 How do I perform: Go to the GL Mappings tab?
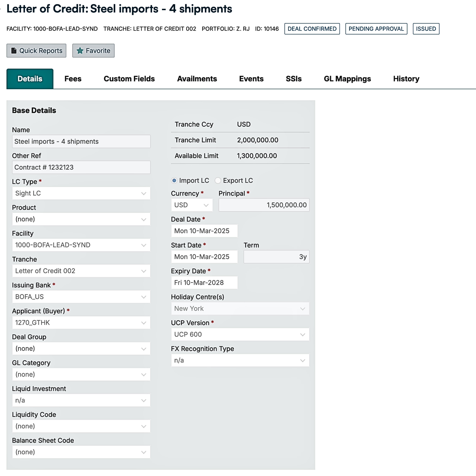click(x=347, y=79)
